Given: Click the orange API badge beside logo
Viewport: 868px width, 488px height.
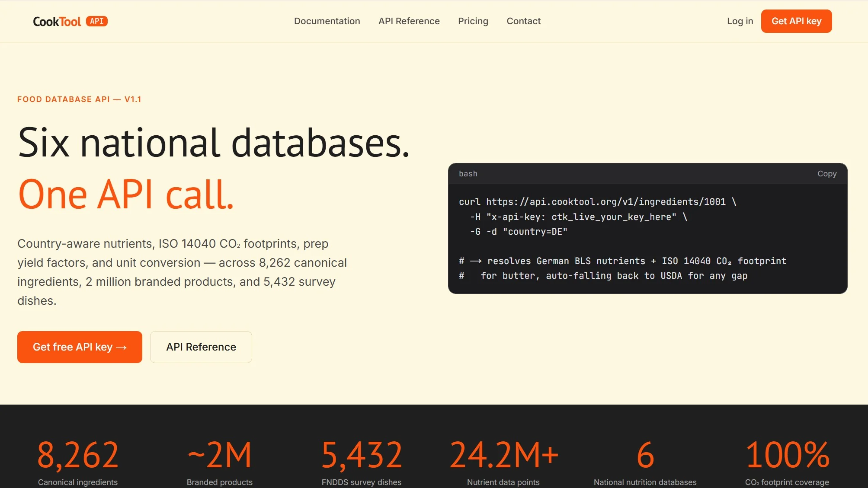Looking at the screenshot, I should pyautogui.click(x=97, y=21).
